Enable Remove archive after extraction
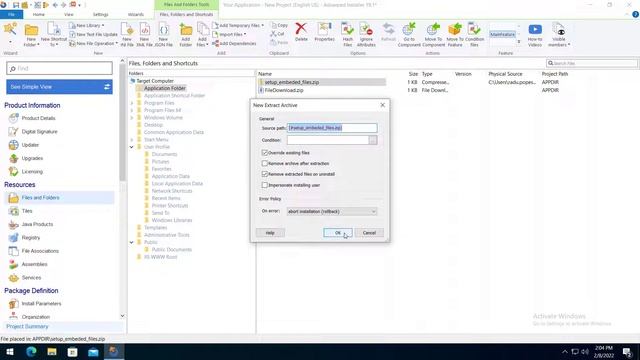Screen dimensions: 640x360 click(x=264, y=163)
